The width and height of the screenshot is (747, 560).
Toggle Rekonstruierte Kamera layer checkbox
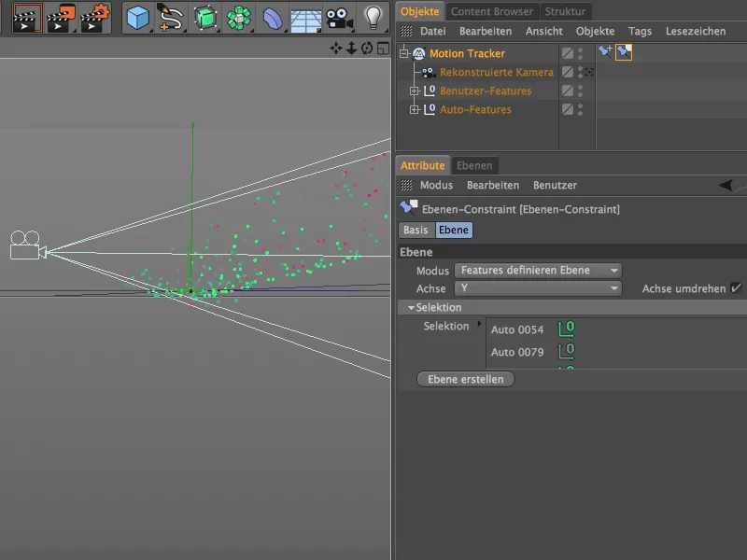568,72
